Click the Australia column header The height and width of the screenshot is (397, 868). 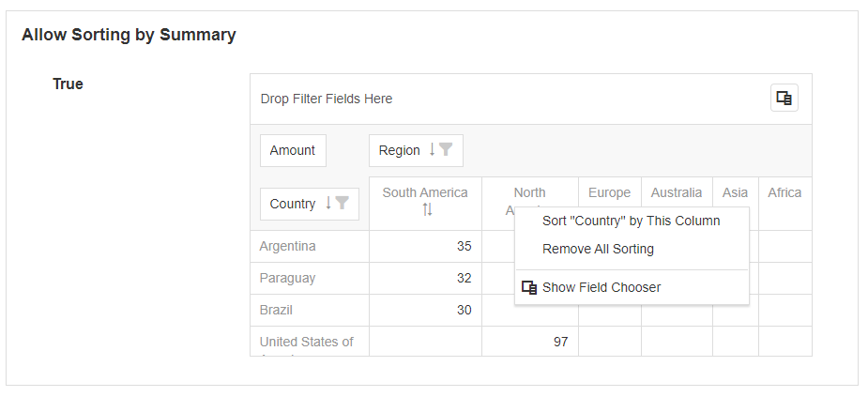[676, 192]
